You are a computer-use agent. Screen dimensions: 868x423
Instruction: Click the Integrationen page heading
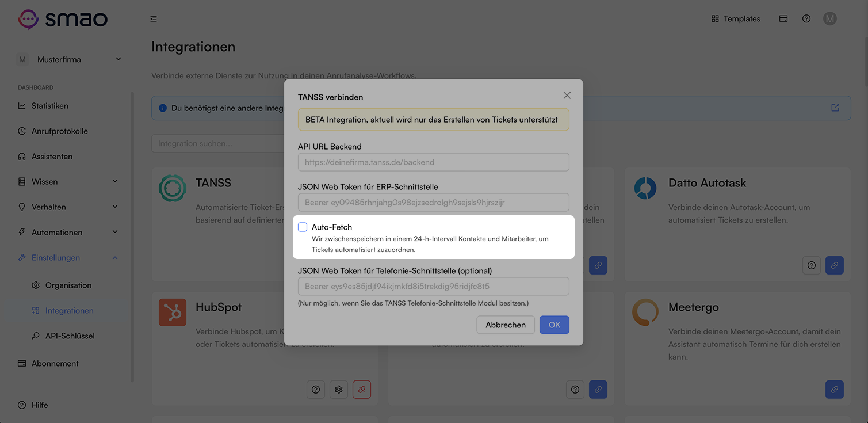(193, 47)
